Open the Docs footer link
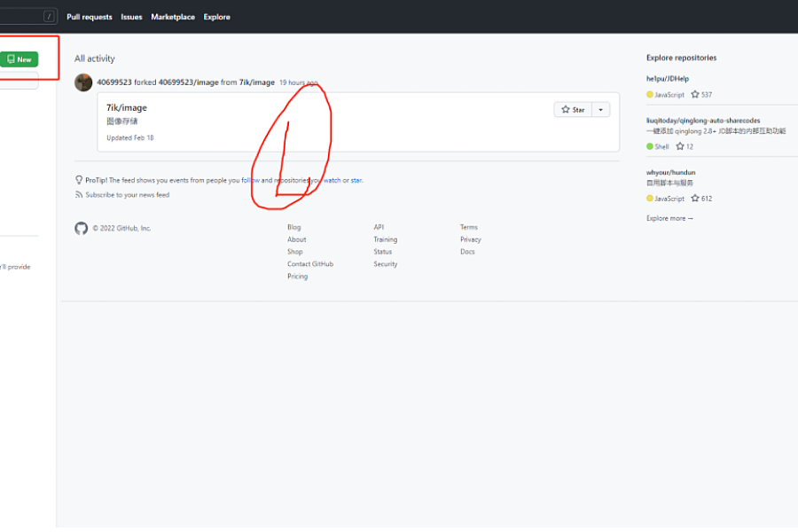The image size is (798, 532). (x=467, y=252)
